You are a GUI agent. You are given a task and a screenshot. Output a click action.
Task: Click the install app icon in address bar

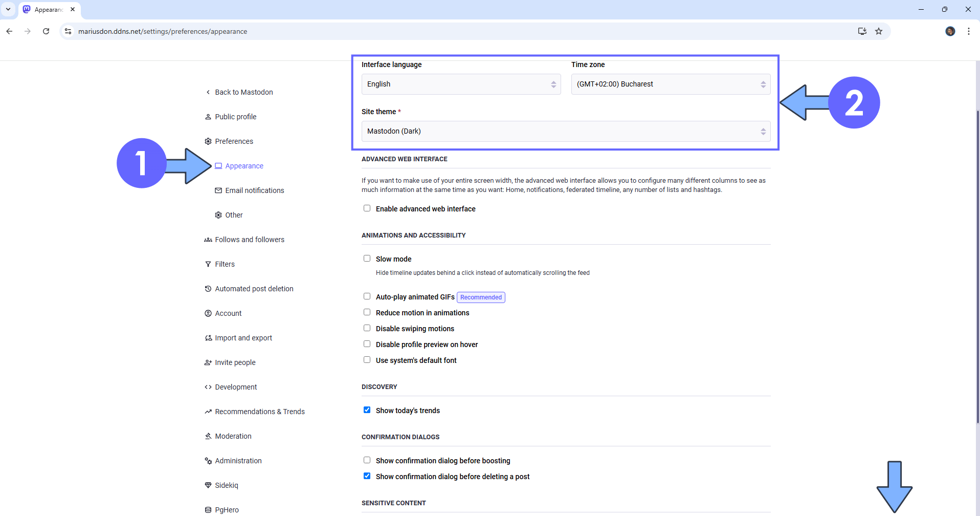pos(862,31)
